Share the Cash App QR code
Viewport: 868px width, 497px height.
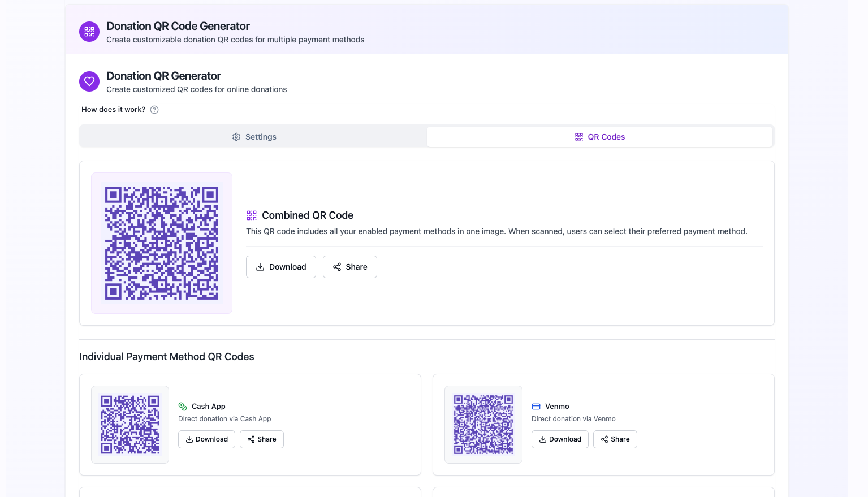(x=261, y=439)
